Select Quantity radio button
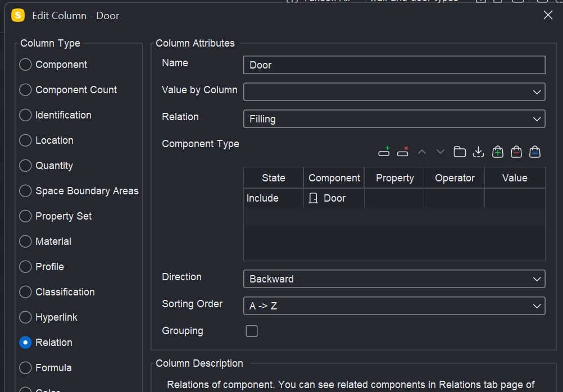The width and height of the screenshot is (563, 392). point(25,166)
